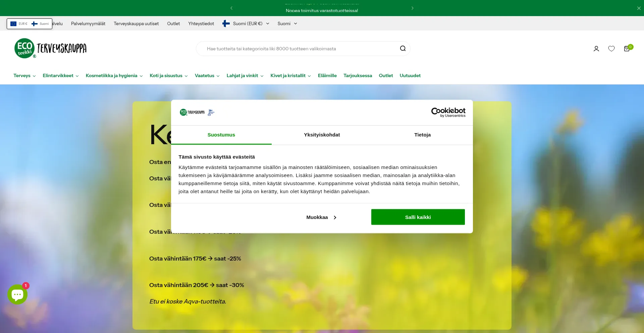
Task: Expand Kosmetiikka ja hygienia menu
Action: click(x=114, y=75)
